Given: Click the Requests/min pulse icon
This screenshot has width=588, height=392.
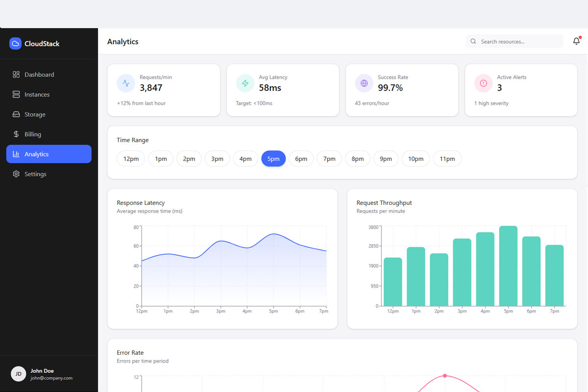Looking at the screenshot, I should coord(126,83).
